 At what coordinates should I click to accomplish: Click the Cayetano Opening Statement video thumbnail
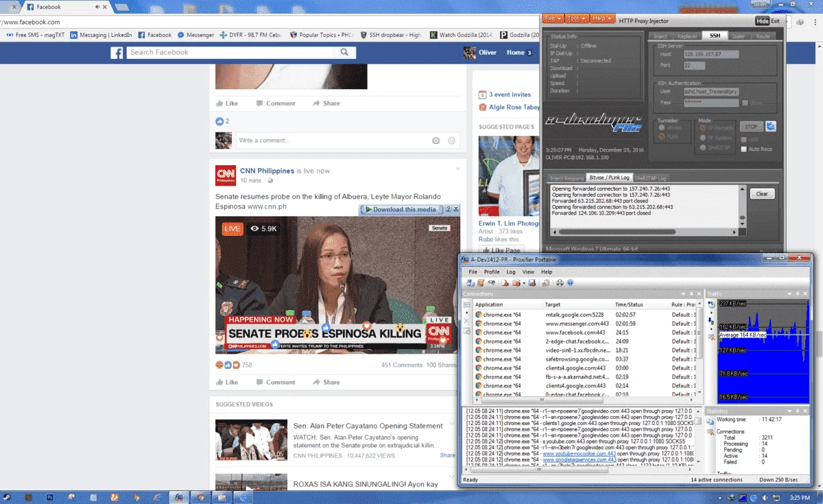[x=251, y=440]
